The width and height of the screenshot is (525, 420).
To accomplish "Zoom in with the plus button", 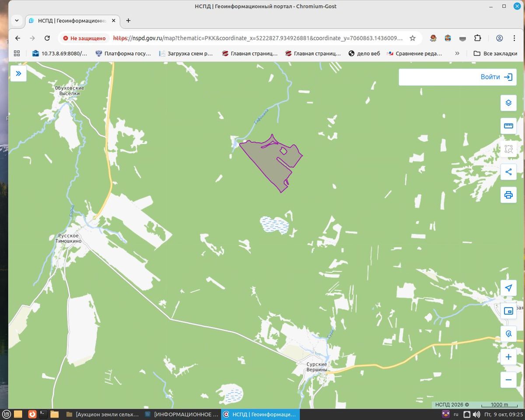I will [508, 357].
